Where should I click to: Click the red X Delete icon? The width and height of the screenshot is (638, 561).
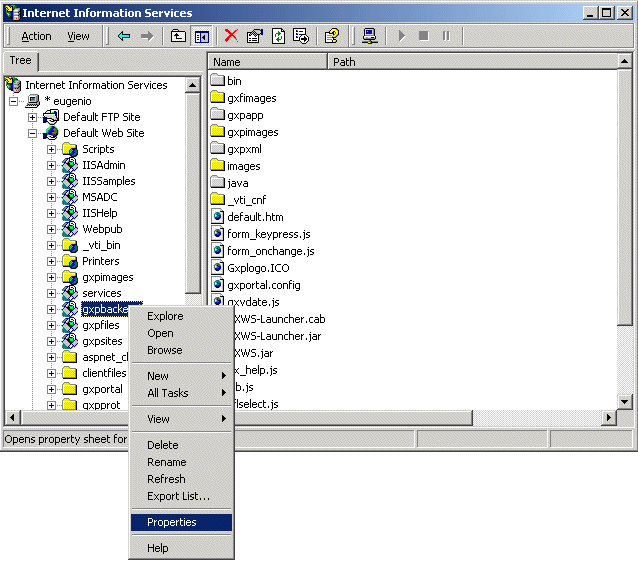tap(231, 36)
